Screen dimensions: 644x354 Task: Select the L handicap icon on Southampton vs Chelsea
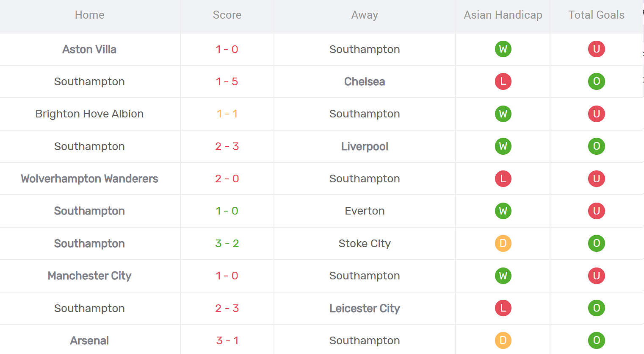click(503, 81)
